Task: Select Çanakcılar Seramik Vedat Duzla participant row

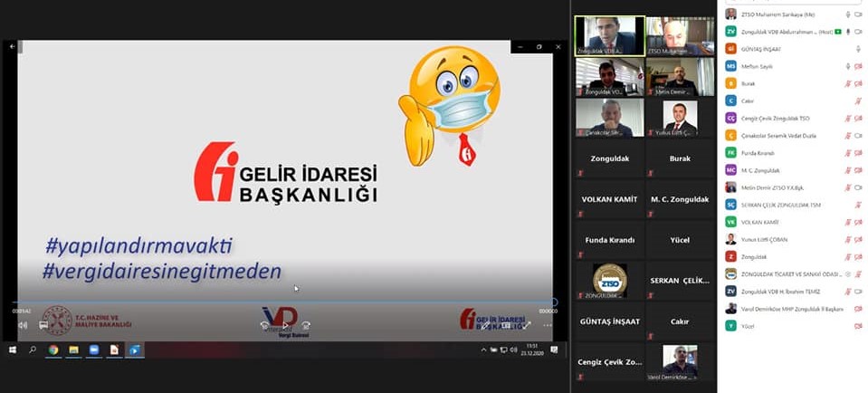Action: (793, 136)
